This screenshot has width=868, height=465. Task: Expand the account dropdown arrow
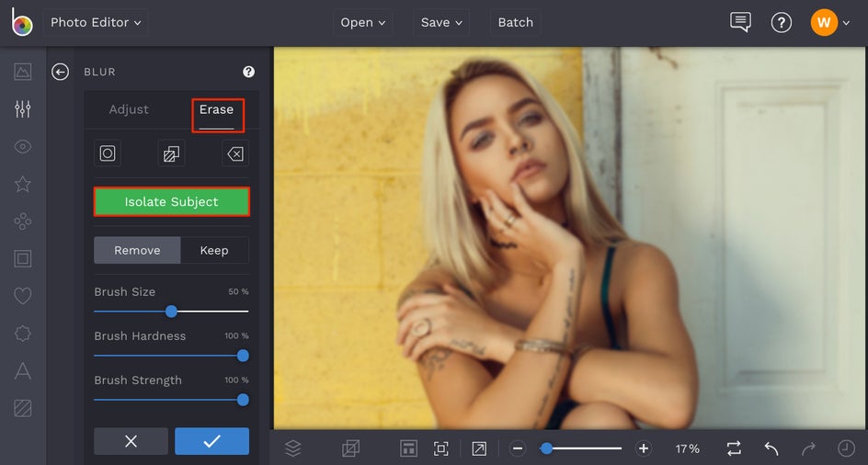(847, 23)
